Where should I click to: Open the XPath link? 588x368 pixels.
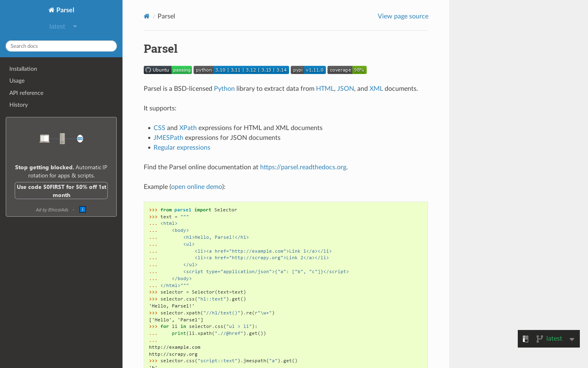point(188,128)
